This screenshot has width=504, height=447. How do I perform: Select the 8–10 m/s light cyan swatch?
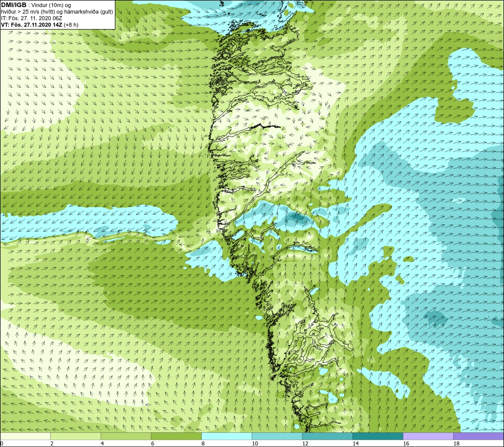[227, 436]
